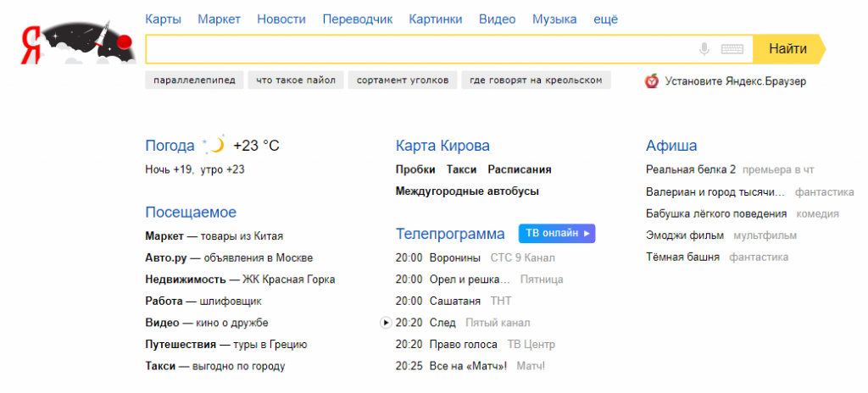Image resolution: width=868 pixels, height=393 pixels.
Task: Open Пробки link under Карта Кирова
Action: [415, 169]
